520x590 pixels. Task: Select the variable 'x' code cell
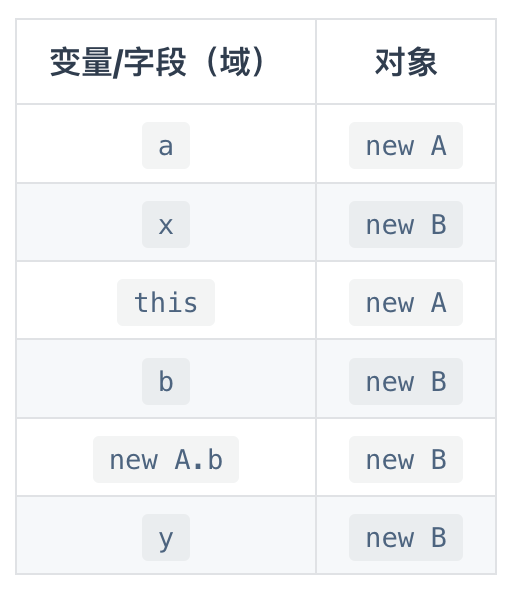(166, 225)
